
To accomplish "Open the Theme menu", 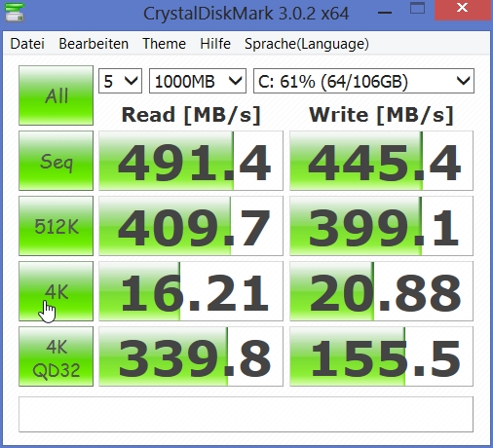I will (x=164, y=44).
